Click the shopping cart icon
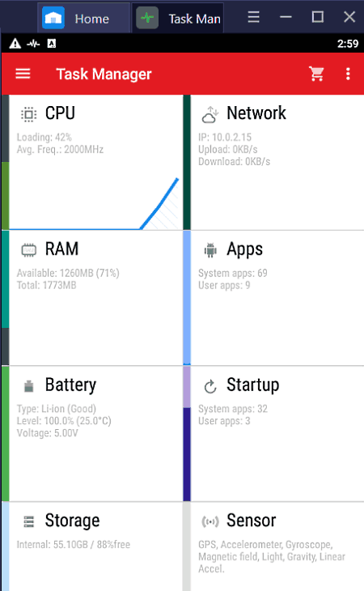The image size is (364, 591). pyautogui.click(x=316, y=74)
